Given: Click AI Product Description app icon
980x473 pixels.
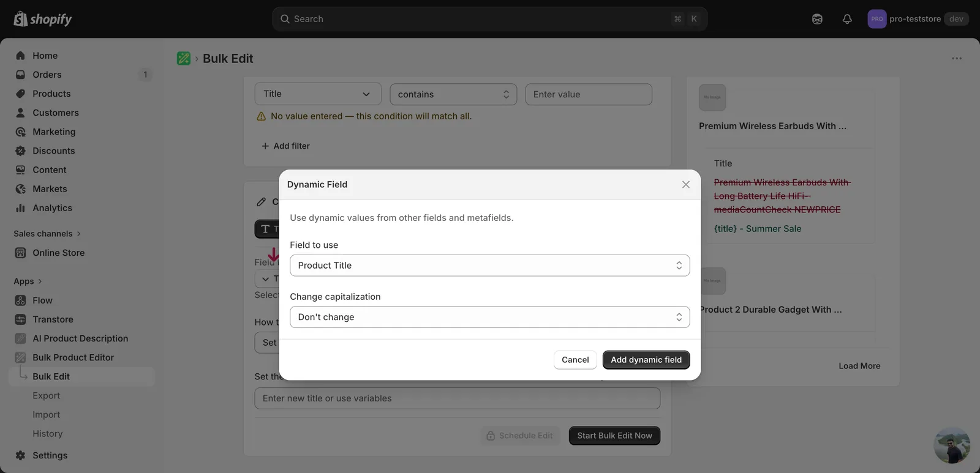Looking at the screenshot, I should (20, 338).
